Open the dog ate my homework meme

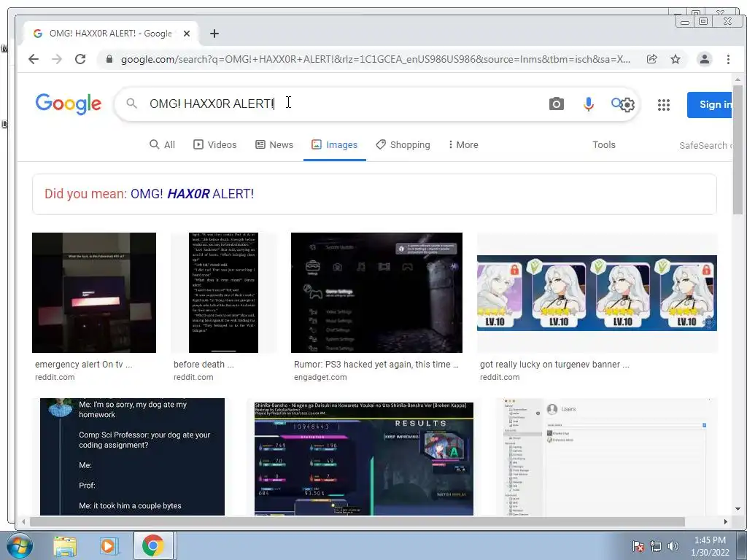click(x=132, y=456)
